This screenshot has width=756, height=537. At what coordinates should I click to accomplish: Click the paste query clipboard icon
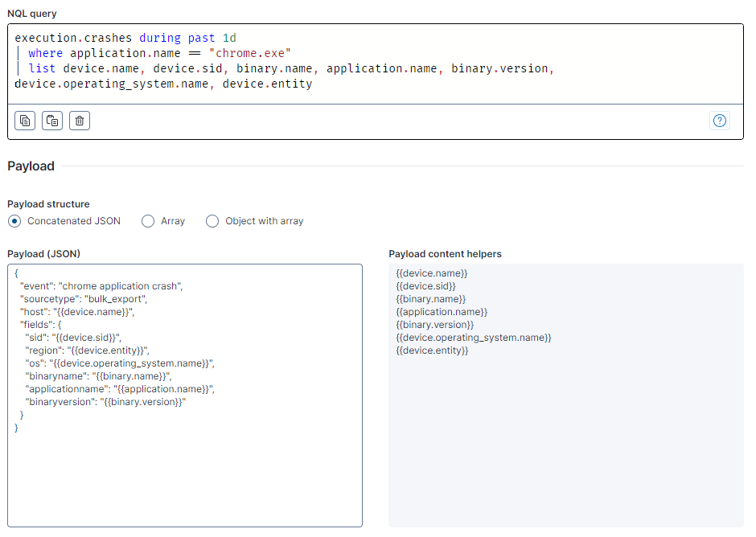(x=52, y=121)
